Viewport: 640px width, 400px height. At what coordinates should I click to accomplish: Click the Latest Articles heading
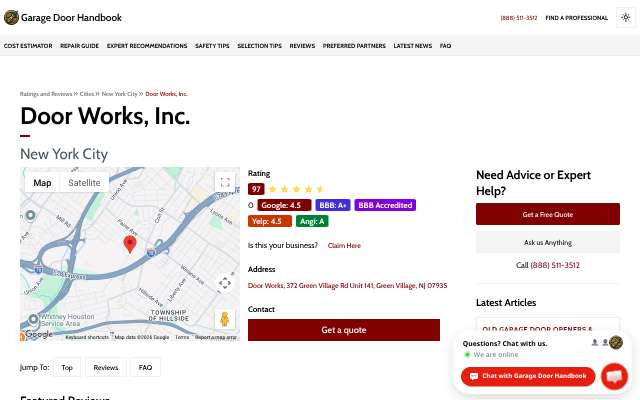click(506, 302)
